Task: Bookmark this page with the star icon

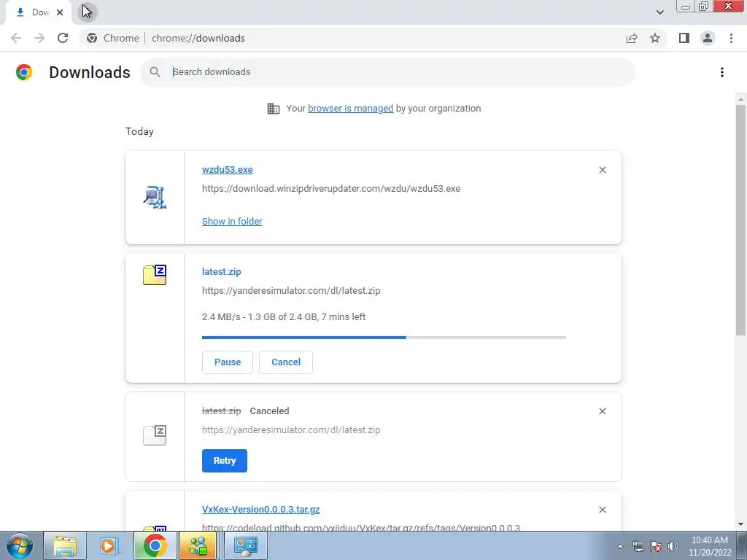Action: (x=655, y=38)
